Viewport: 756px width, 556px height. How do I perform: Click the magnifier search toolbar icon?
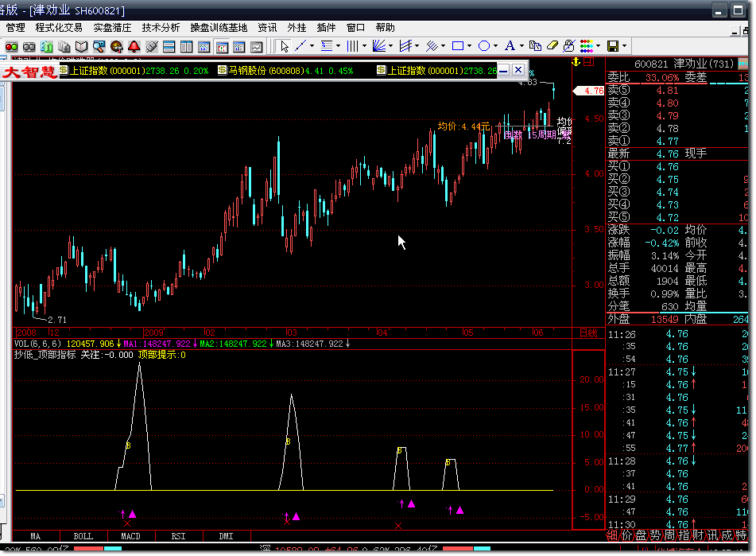[x=99, y=46]
